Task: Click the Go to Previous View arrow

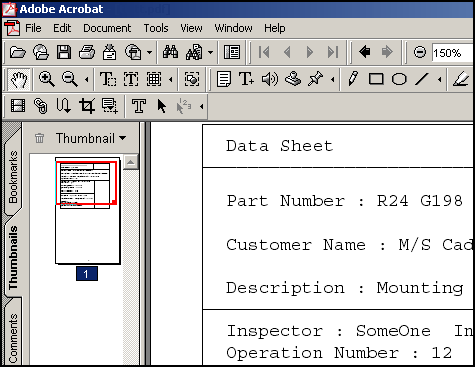Action: (365, 52)
